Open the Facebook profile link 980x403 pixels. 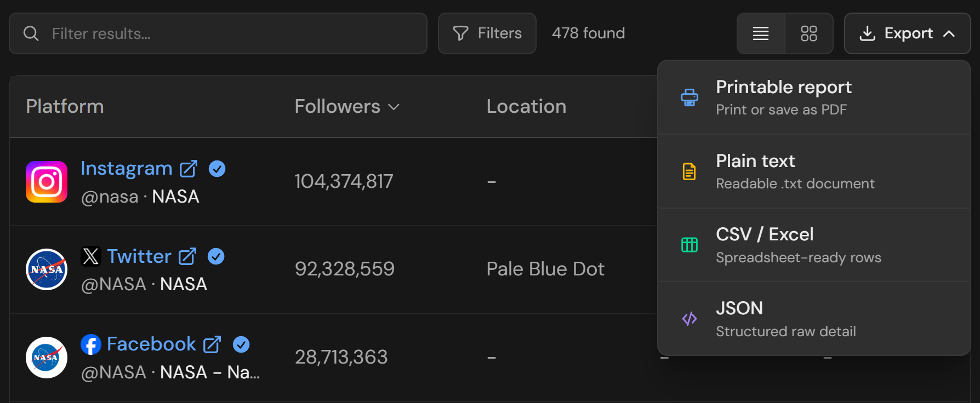151,344
